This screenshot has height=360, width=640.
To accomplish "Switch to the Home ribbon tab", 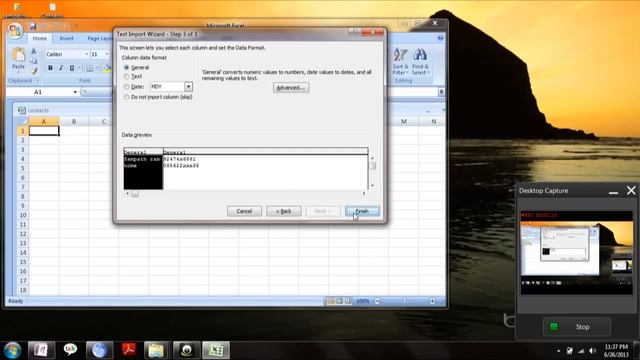I will click(40, 38).
